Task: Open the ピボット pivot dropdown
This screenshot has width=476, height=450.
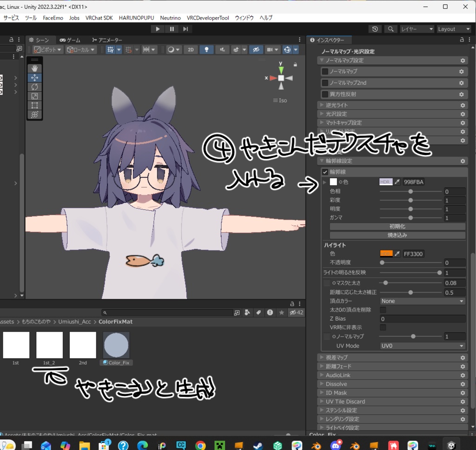Action: (x=48, y=49)
